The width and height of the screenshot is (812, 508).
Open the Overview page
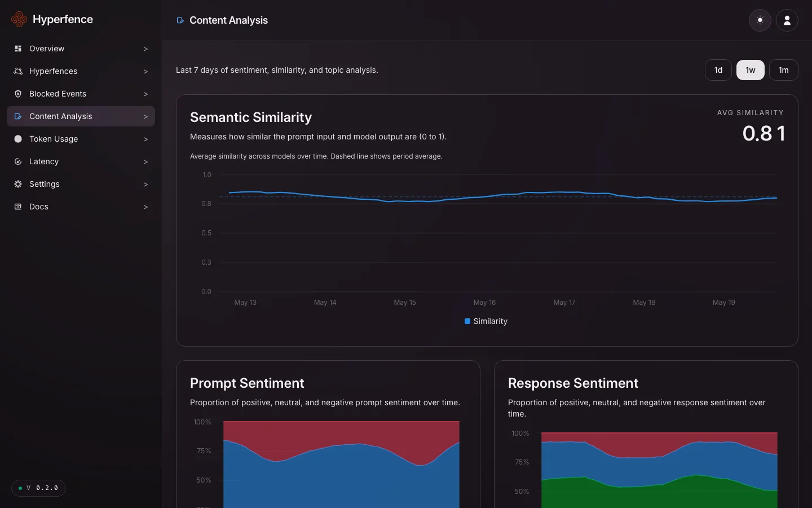point(81,49)
